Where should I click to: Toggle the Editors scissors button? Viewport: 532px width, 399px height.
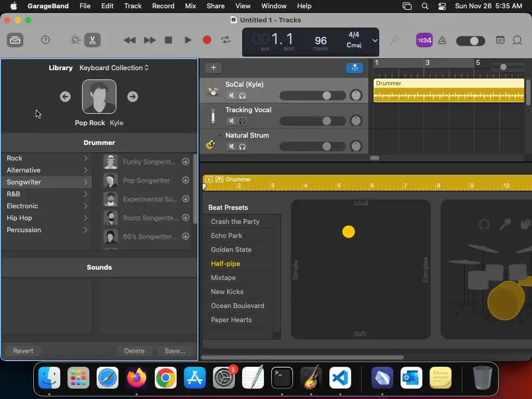pos(92,41)
